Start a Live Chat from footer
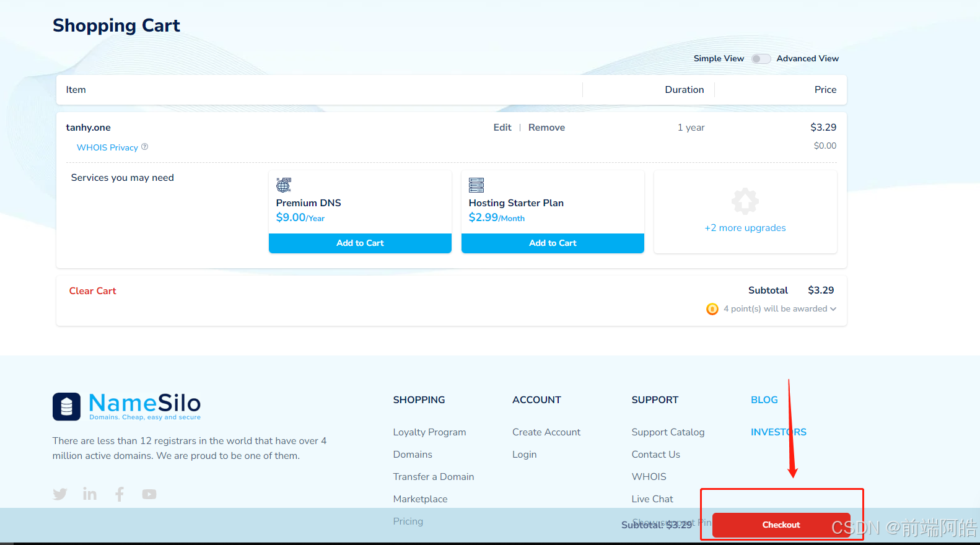 tap(652, 499)
